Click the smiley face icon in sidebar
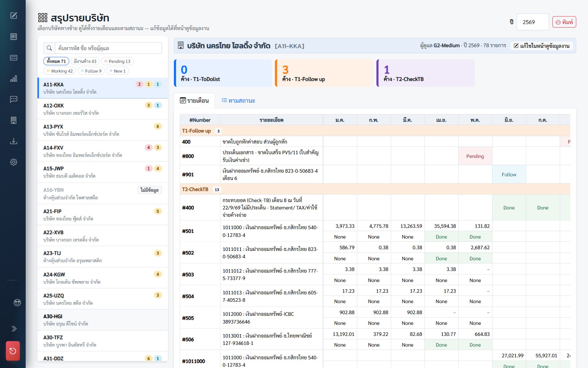 pyautogui.click(x=17, y=303)
